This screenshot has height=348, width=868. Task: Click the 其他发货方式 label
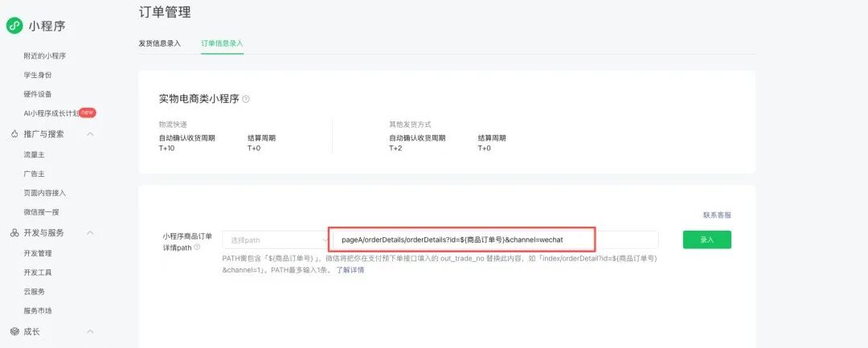[x=409, y=125]
